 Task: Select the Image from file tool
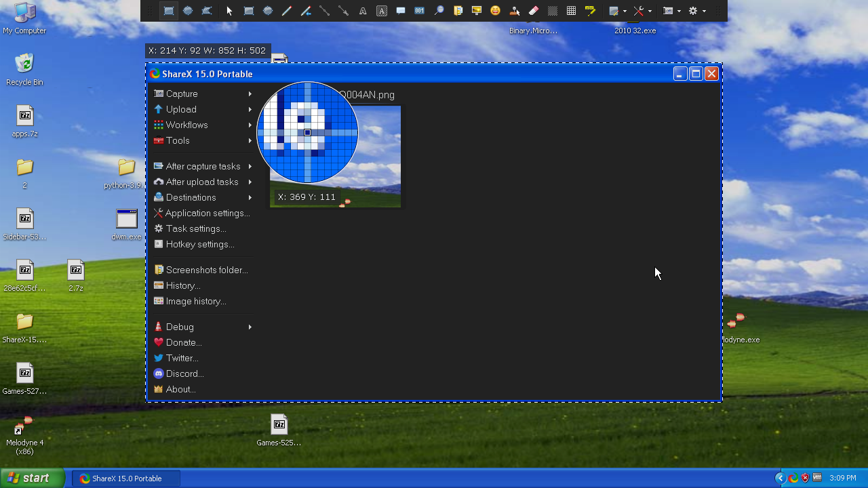click(x=458, y=11)
